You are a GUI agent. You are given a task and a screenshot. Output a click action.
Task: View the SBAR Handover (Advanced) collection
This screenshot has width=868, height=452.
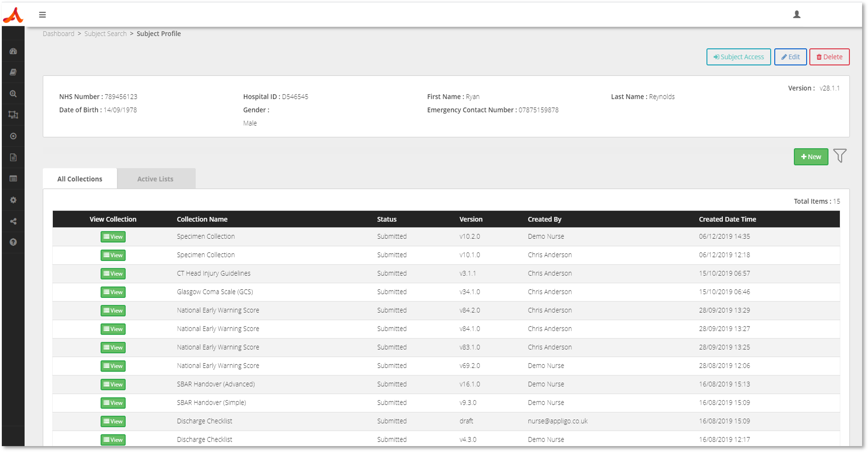(x=113, y=384)
